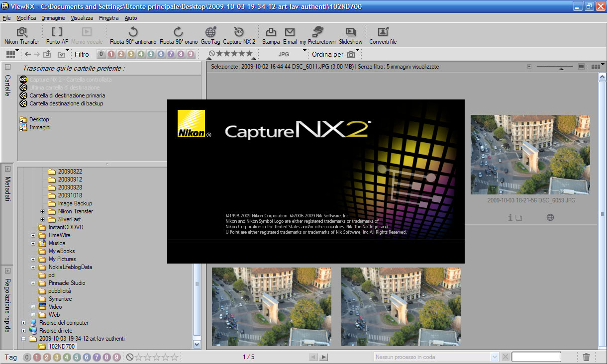Viewport: 607px width, 364px height.
Task: Rotate image 90° counterclockwise (antiorario)
Action: [x=133, y=36]
